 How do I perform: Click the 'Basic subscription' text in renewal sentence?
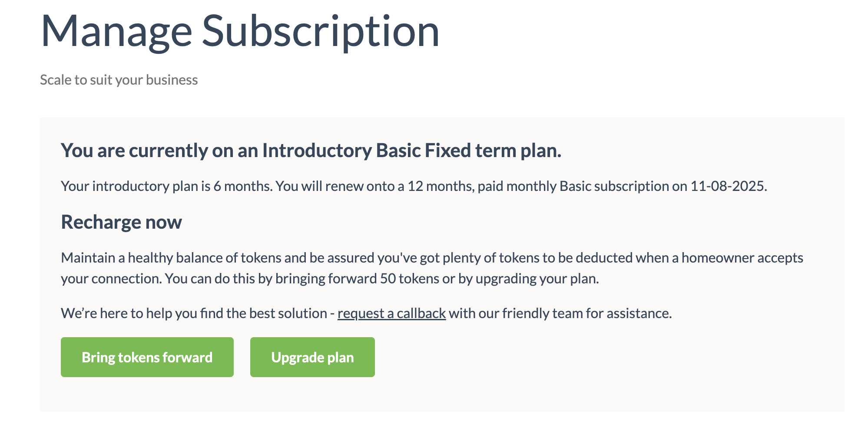pyautogui.click(x=614, y=186)
